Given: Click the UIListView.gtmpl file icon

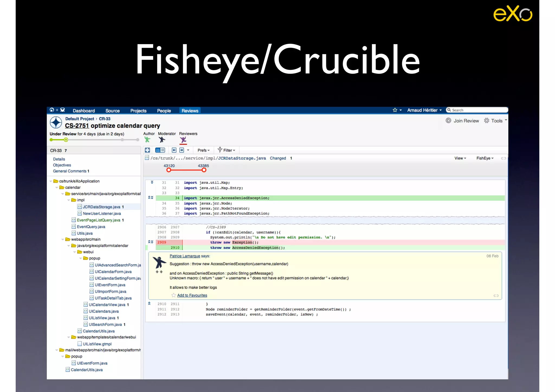Looking at the screenshot, I should point(80,344).
